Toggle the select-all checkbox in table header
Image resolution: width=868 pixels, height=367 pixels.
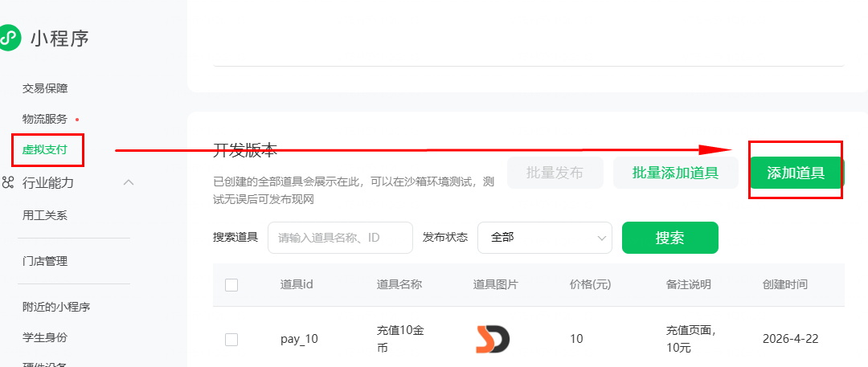pos(231,284)
